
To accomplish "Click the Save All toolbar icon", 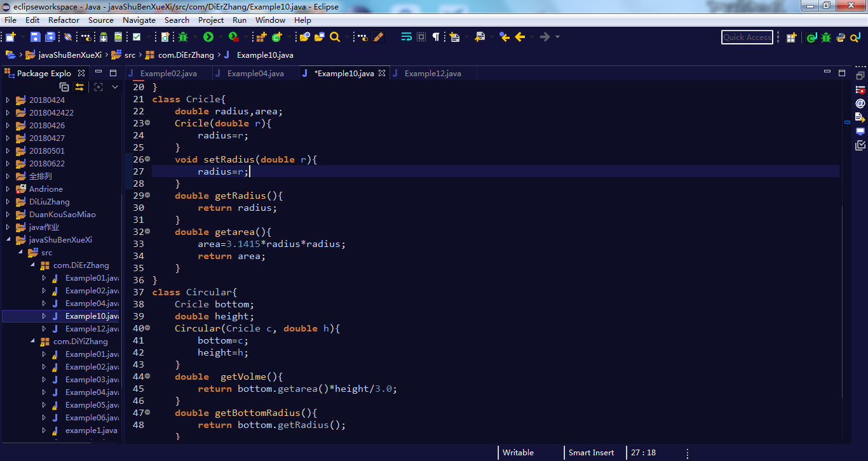I will coord(50,37).
